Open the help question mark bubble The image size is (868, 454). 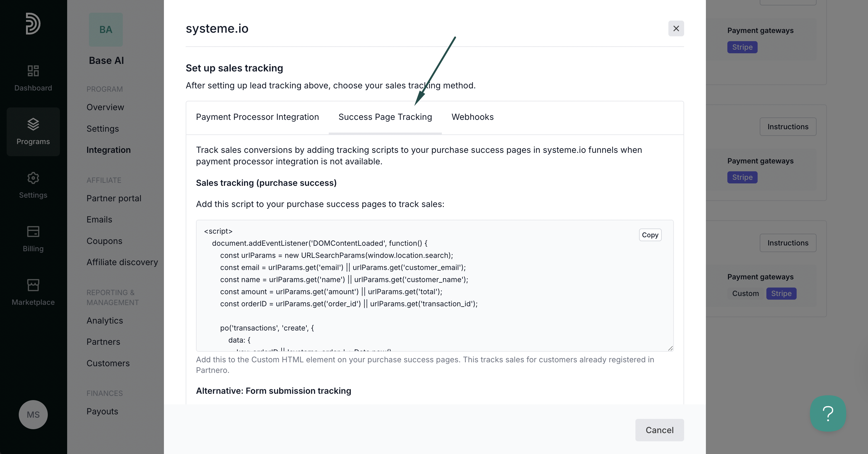click(x=828, y=413)
